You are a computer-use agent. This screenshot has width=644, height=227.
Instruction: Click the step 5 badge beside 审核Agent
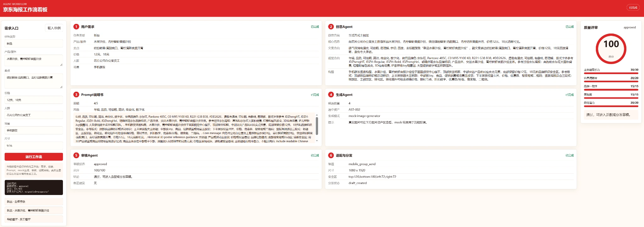pyautogui.click(x=76, y=155)
